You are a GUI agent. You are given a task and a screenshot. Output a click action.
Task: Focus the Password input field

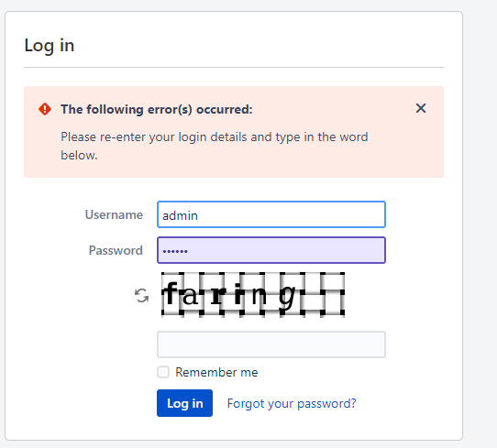271,250
